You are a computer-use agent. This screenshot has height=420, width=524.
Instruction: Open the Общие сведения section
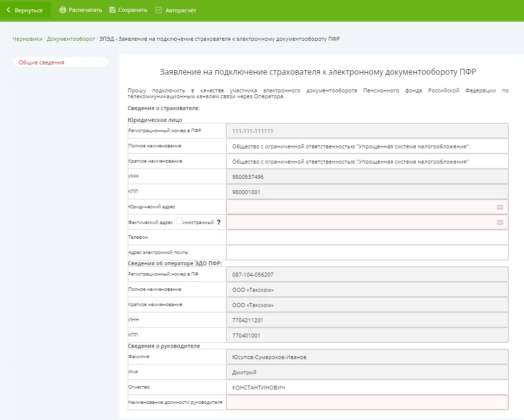click(x=42, y=62)
